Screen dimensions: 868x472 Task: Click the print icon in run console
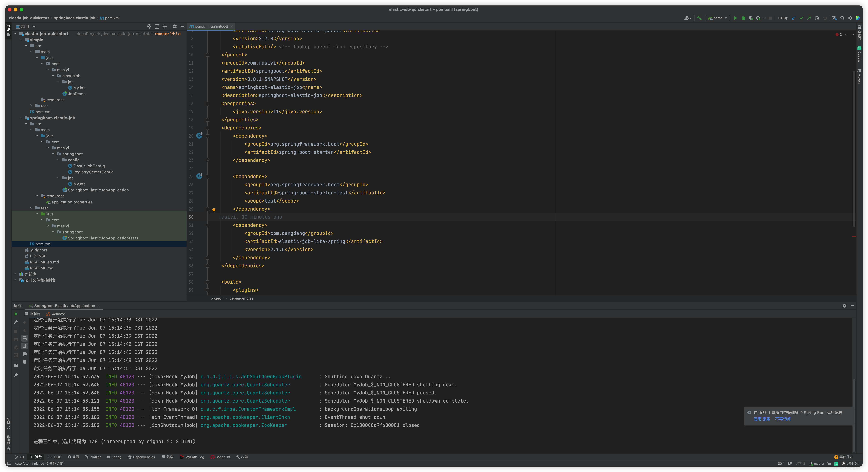[25, 354]
